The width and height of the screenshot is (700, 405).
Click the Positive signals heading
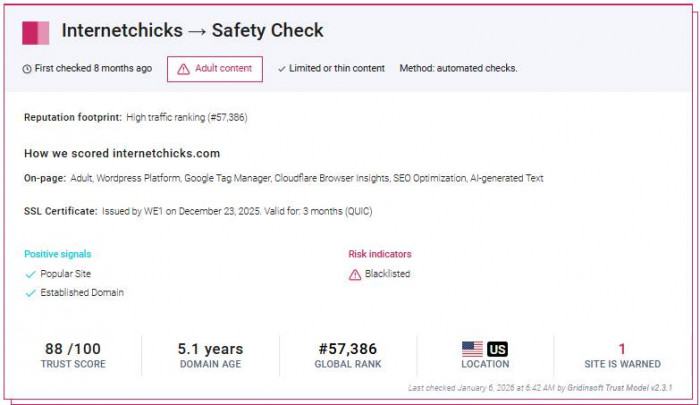coord(57,254)
